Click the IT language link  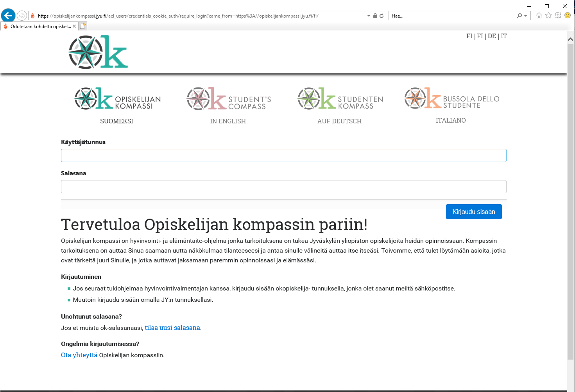point(504,36)
